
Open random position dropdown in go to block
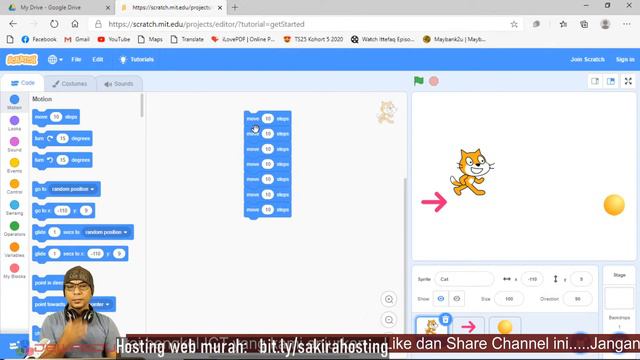[73, 189]
